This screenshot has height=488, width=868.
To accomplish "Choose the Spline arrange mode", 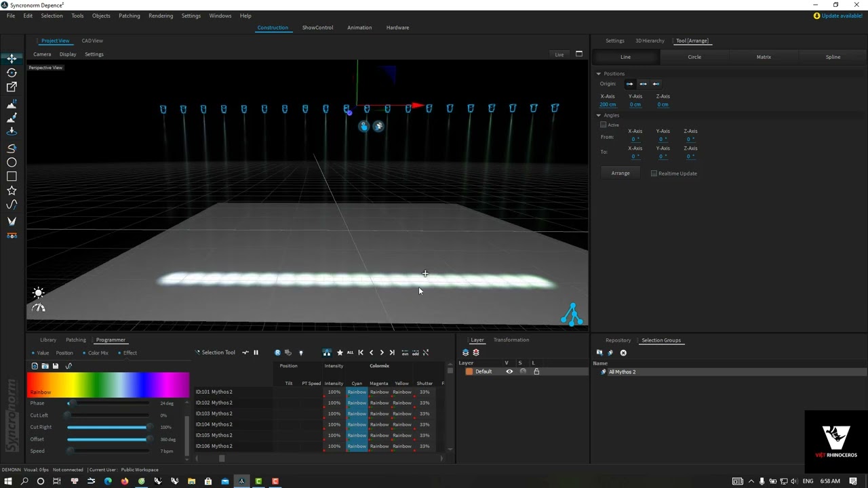I will [833, 57].
